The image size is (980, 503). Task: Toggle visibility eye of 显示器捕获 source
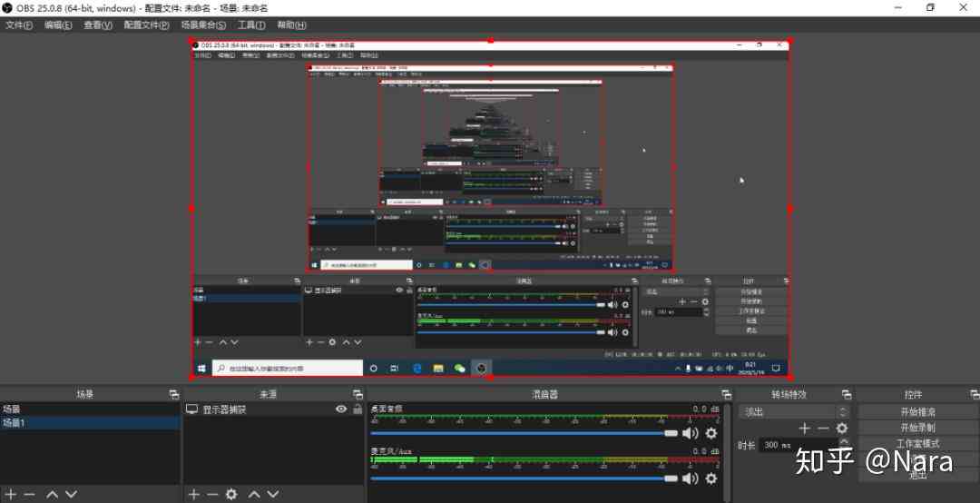pyautogui.click(x=341, y=409)
